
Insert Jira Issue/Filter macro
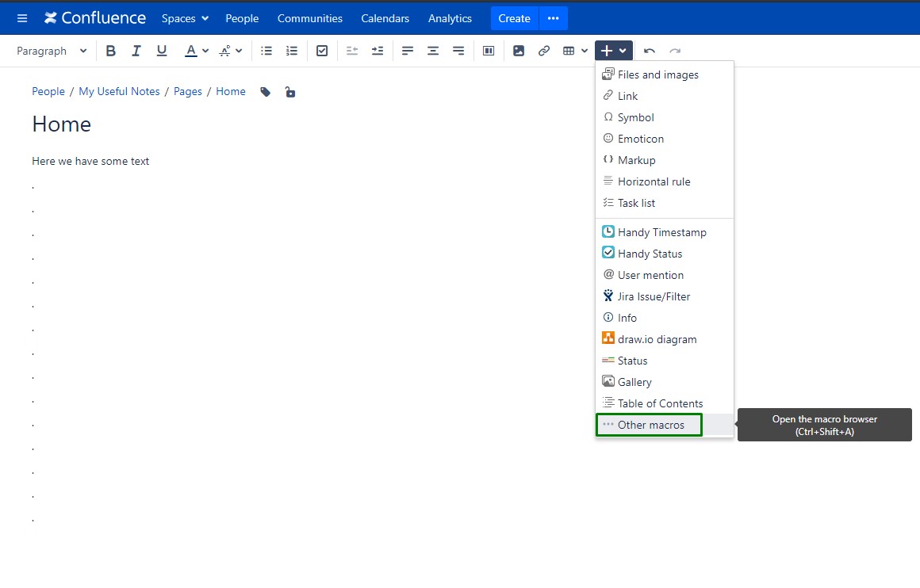click(664, 296)
